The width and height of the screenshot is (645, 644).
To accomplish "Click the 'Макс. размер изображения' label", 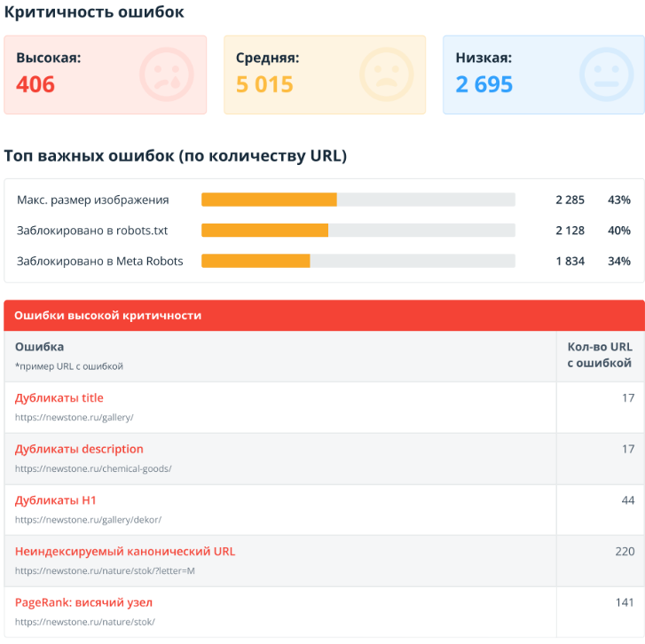I will click(93, 200).
